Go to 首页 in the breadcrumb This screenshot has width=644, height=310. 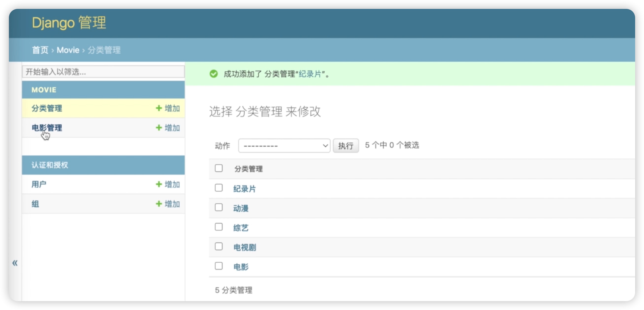(x=40, y=50)
